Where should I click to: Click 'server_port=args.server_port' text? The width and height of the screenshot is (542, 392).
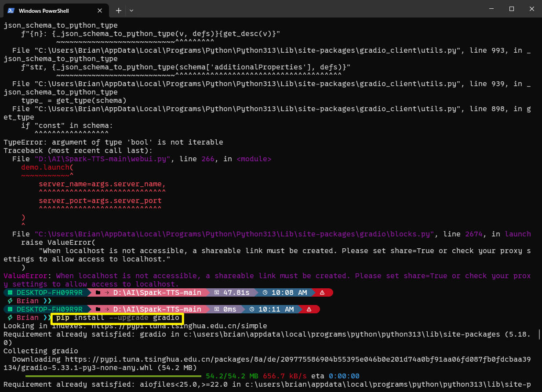tap(100, 201)
